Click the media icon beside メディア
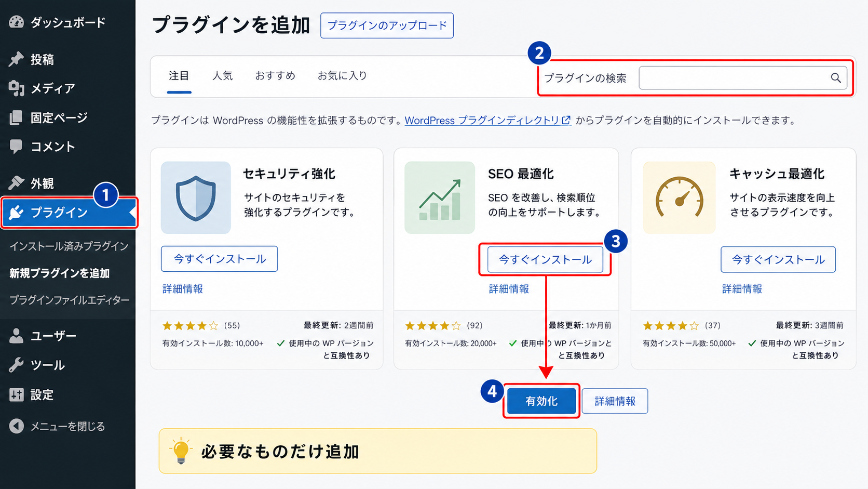 17,88
